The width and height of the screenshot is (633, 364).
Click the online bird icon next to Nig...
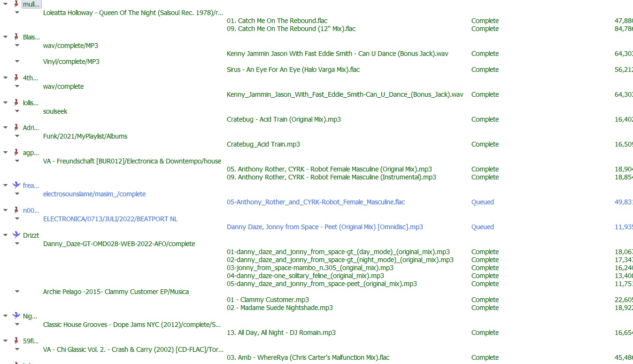[17, 316]
